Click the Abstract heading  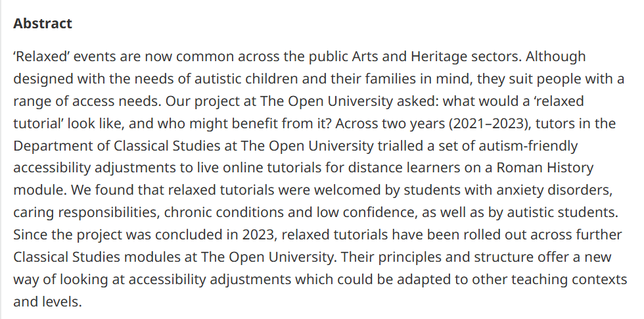pyautogui.click(x=43, y=24)
